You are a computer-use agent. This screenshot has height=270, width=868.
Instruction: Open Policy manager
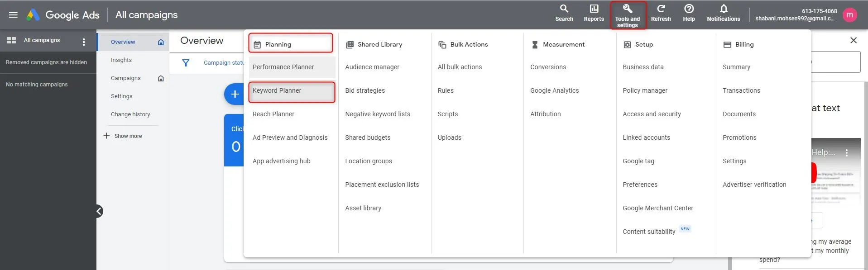point(645,90)
